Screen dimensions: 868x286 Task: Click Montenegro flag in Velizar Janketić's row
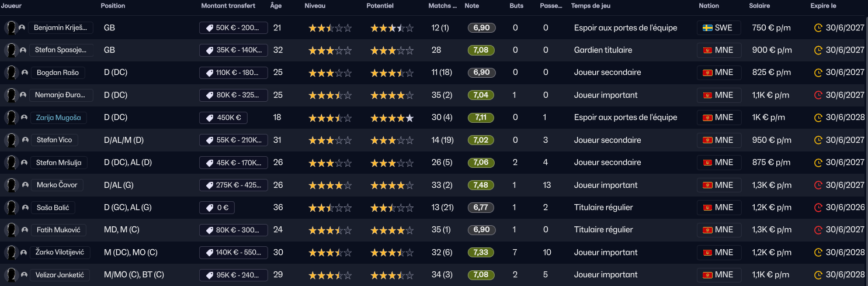pyautogui.click(x=707, y=275)
